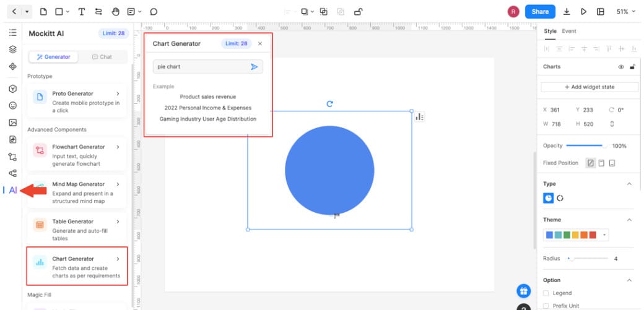Switch to the Chat tab

click(102, 57)
